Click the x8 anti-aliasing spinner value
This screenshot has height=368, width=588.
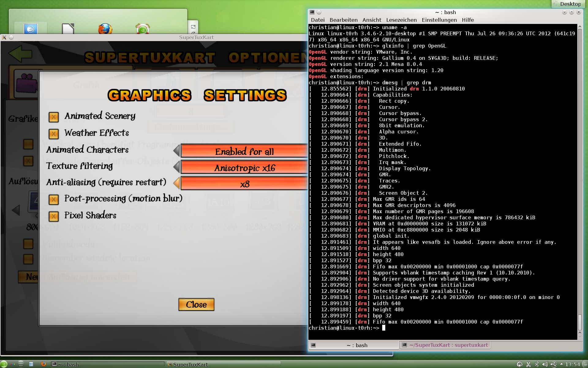tap(244, 184)
